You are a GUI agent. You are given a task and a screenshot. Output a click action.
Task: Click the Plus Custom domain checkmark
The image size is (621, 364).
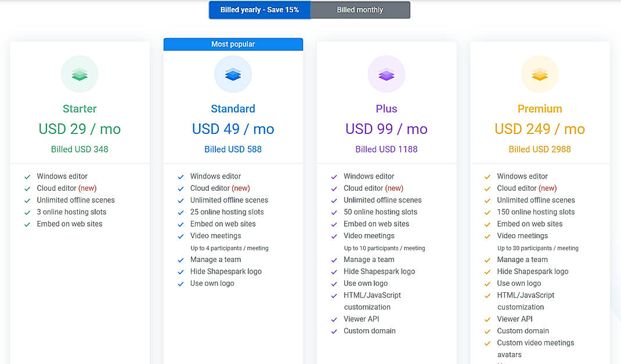coord(334,332)
